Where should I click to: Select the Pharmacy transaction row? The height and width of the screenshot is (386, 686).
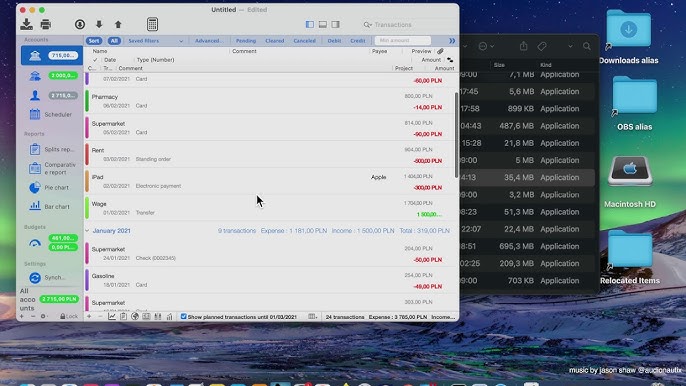(x=269, y=101)
